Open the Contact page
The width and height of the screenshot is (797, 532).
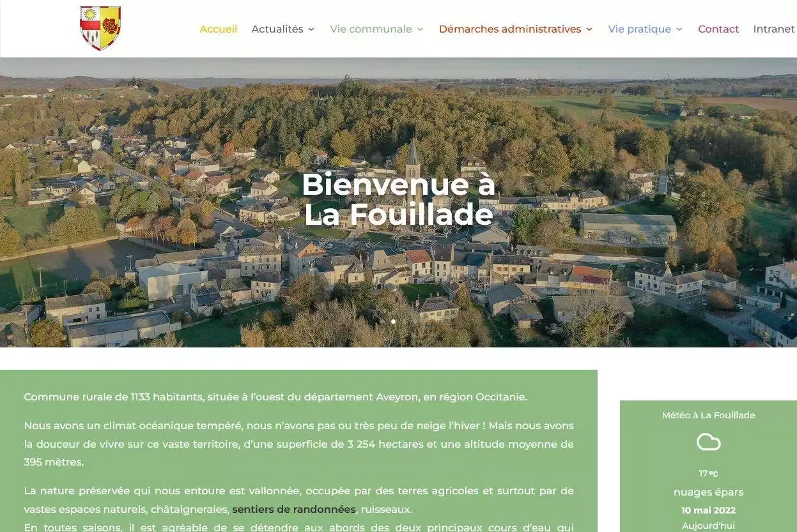(718, 29)
